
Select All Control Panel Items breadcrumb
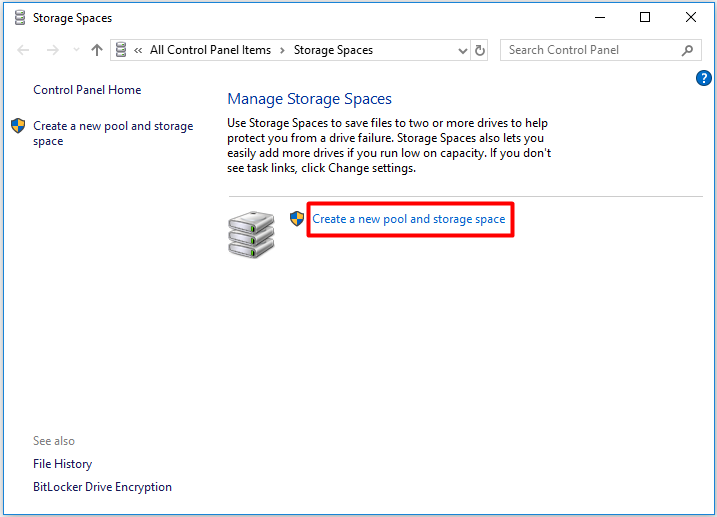pos(210,50)
